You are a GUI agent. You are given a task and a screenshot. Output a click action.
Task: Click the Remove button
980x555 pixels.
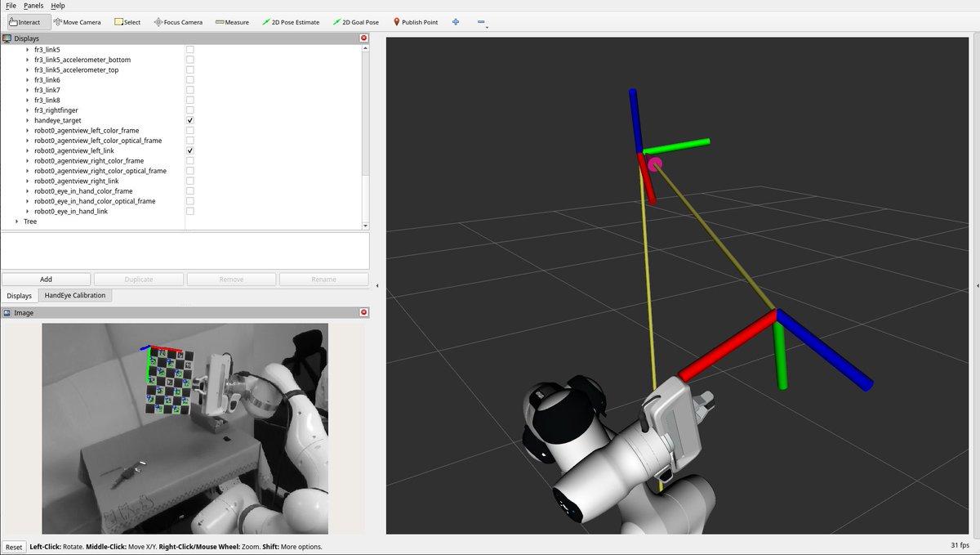point(231,279)
